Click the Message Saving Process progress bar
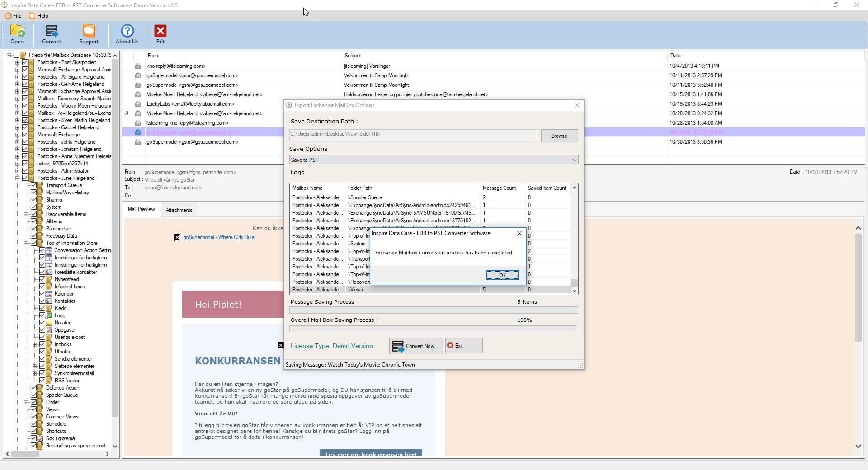868x470 pixels. coord(434,310)
